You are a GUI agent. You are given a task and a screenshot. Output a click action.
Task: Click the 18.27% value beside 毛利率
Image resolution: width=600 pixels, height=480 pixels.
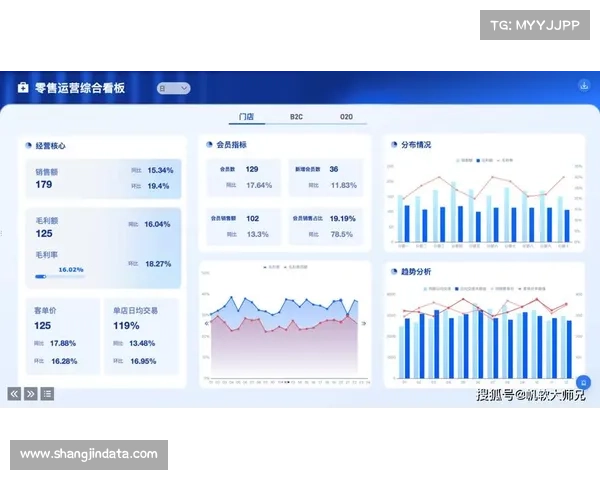(x=158, y=264)
